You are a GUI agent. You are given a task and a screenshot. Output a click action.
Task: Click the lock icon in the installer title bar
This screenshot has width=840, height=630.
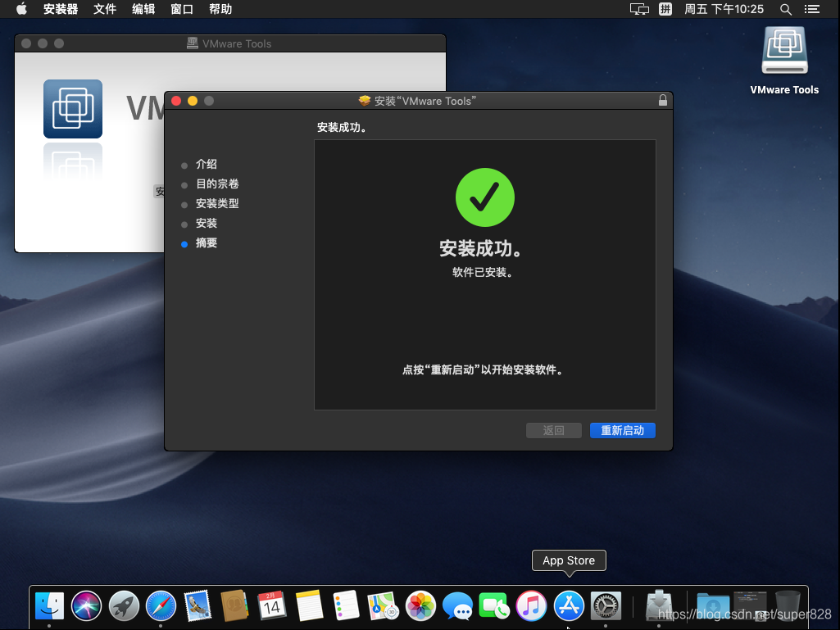tap(662, 100)
